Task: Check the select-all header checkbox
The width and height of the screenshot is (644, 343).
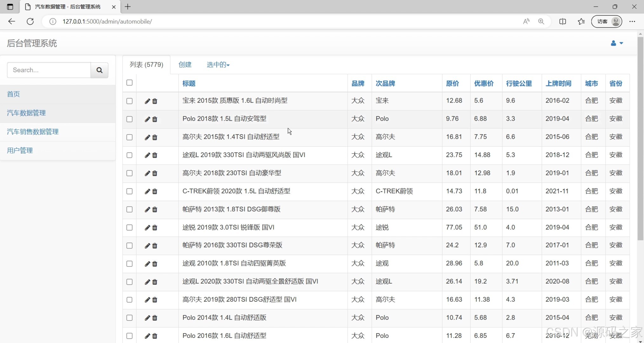Action: tap(129, 83)
